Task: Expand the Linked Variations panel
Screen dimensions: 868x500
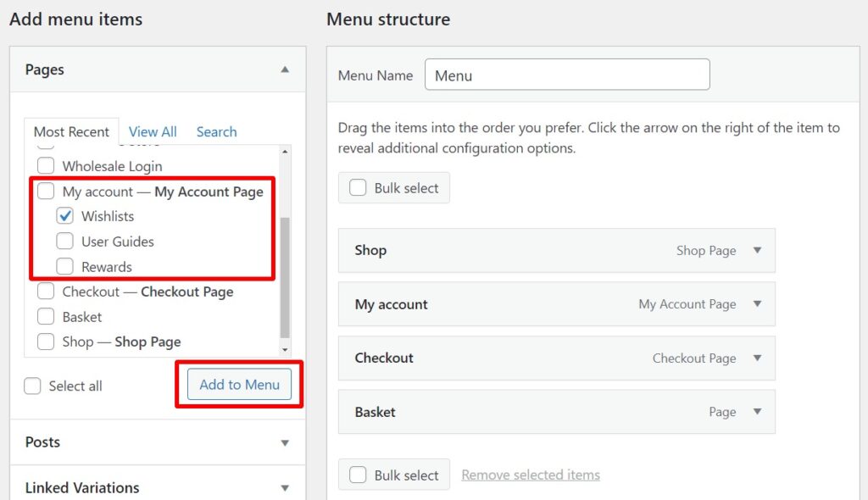Action: tap(286, 487)
